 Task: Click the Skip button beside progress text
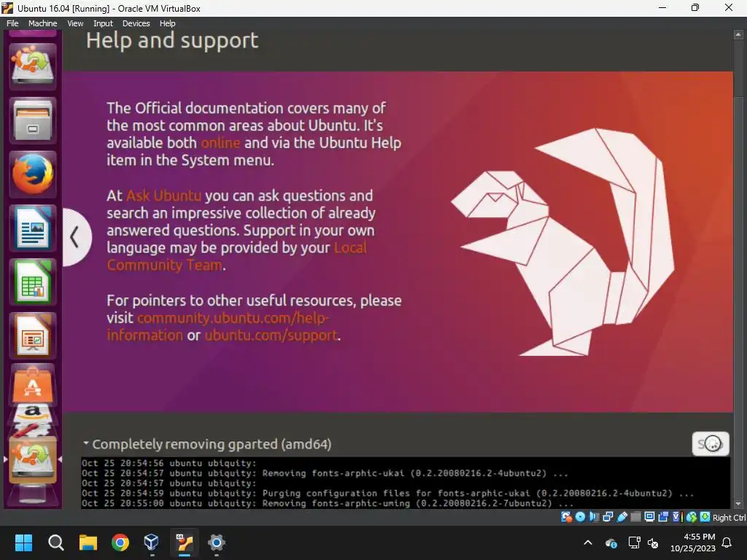click(711, 444)
